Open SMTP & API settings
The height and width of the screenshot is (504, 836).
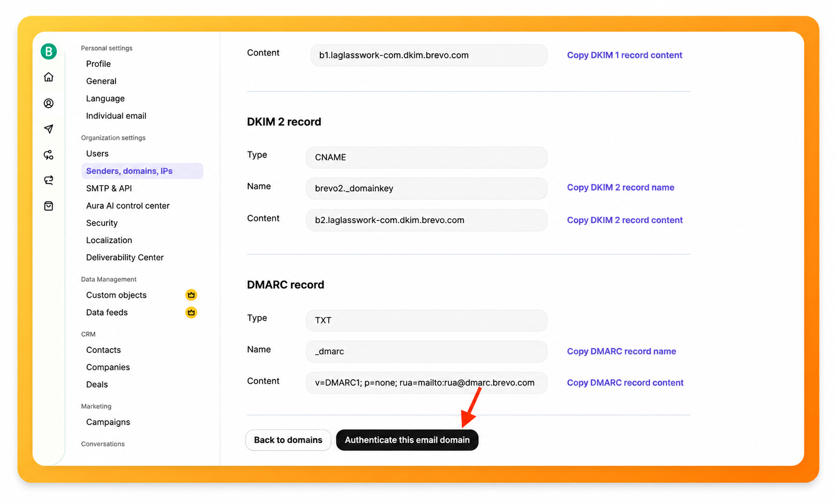[x=109, y=188]
